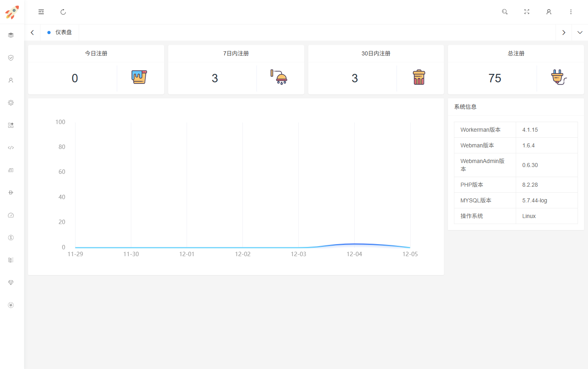Open the layers stack sidebar menu
Viewport: 588px width, 369px height.
point(11,35)
